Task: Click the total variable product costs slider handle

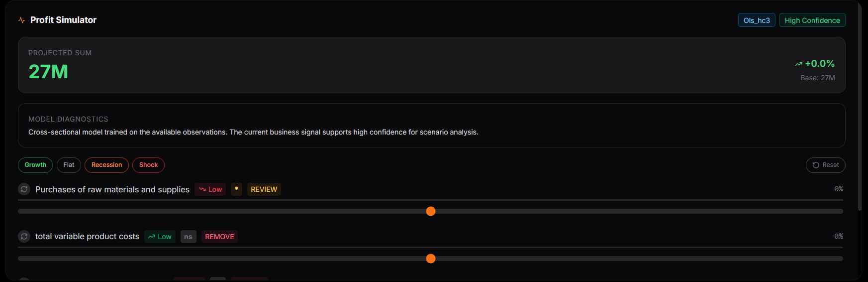Action: 431,259
